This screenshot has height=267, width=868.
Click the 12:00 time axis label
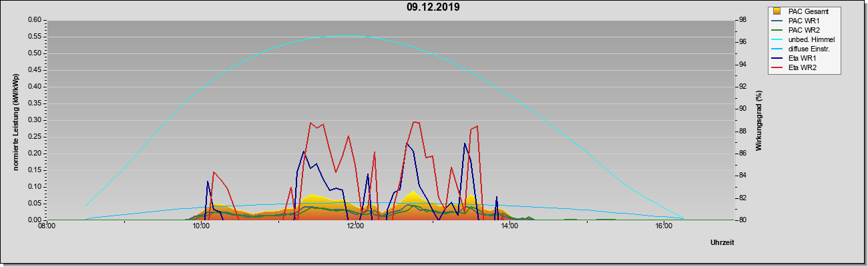(x=355, y=227)
